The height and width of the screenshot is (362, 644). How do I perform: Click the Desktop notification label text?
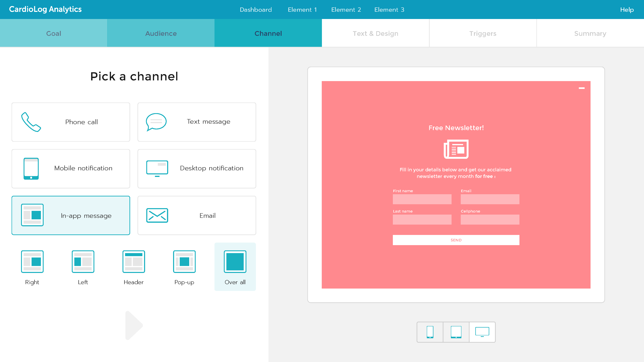click(211, 168)
